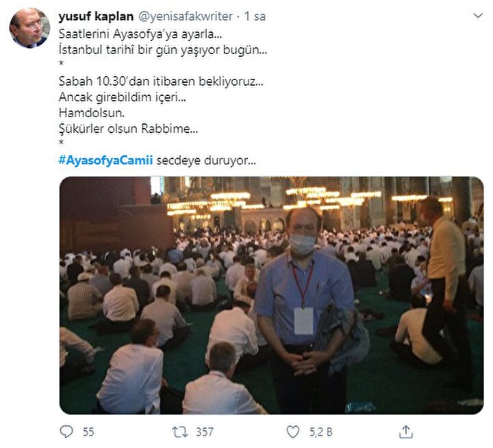Open the attached mosque photo
Screen dimensions: 493x448
pos(271,295)
